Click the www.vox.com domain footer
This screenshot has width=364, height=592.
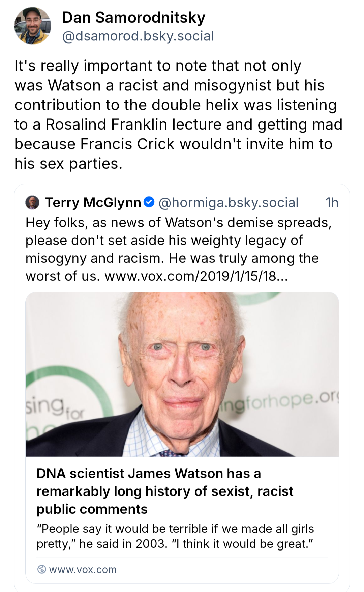tap(83, 570)
